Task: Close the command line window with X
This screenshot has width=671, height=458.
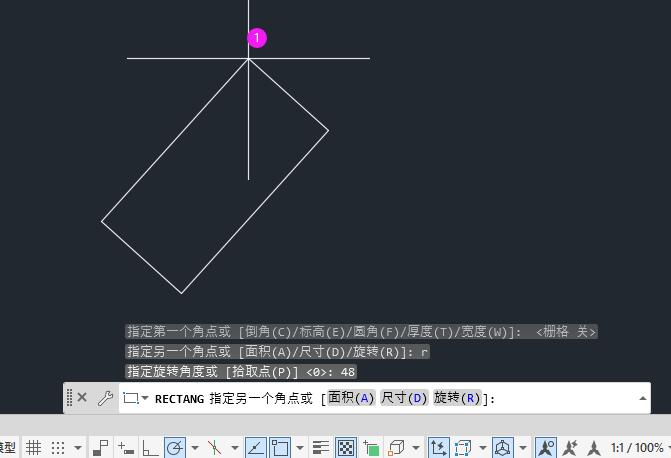Action: [x=82, y=398]
